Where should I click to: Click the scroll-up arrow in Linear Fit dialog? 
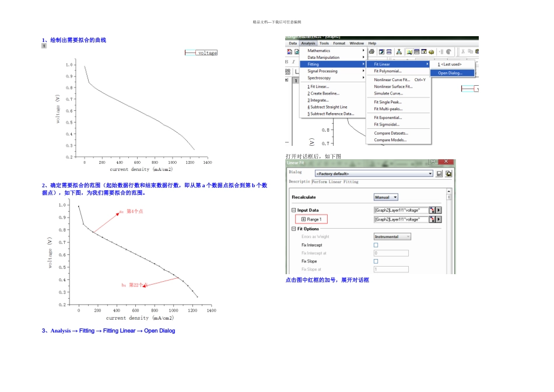449,191
